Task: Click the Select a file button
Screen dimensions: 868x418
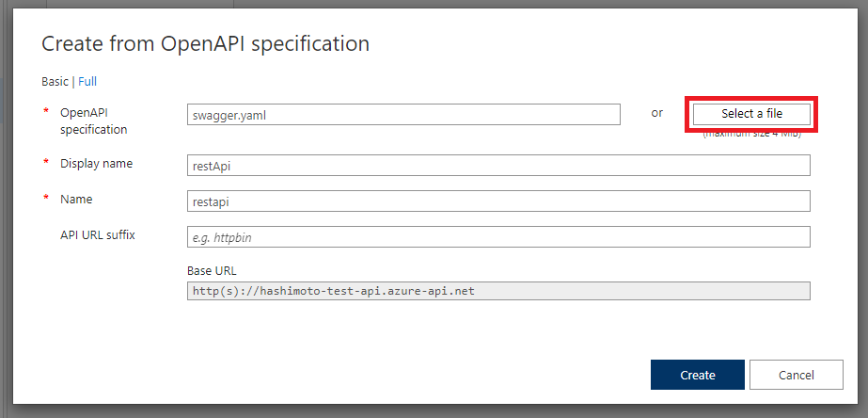Action: [x=751, y=113]
